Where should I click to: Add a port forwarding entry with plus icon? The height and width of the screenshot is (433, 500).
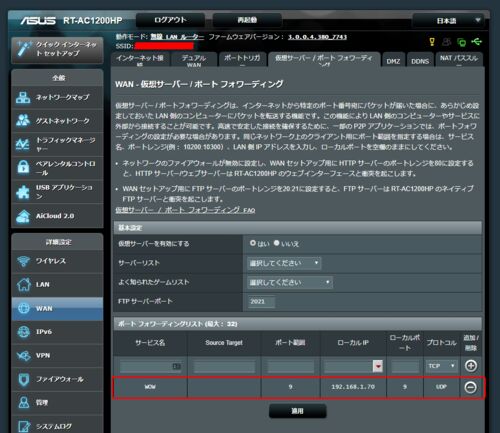pyautogui.click(x=471, y=366)
